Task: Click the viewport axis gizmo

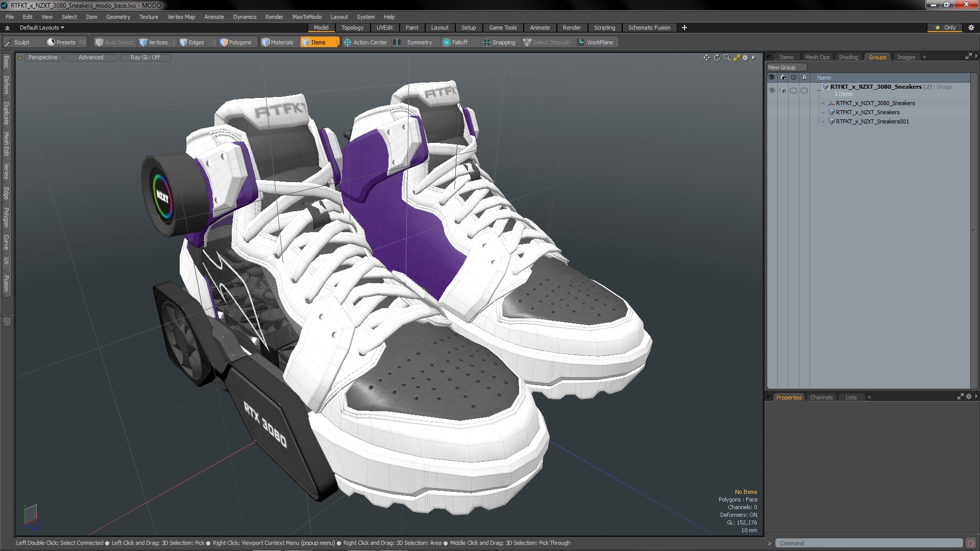Action: coord(31,516)
